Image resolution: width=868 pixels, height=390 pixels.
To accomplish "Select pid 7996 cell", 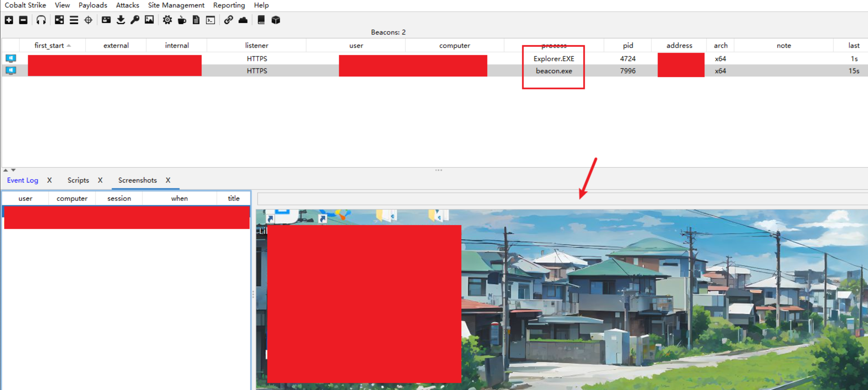I will [x=628, y=71].
